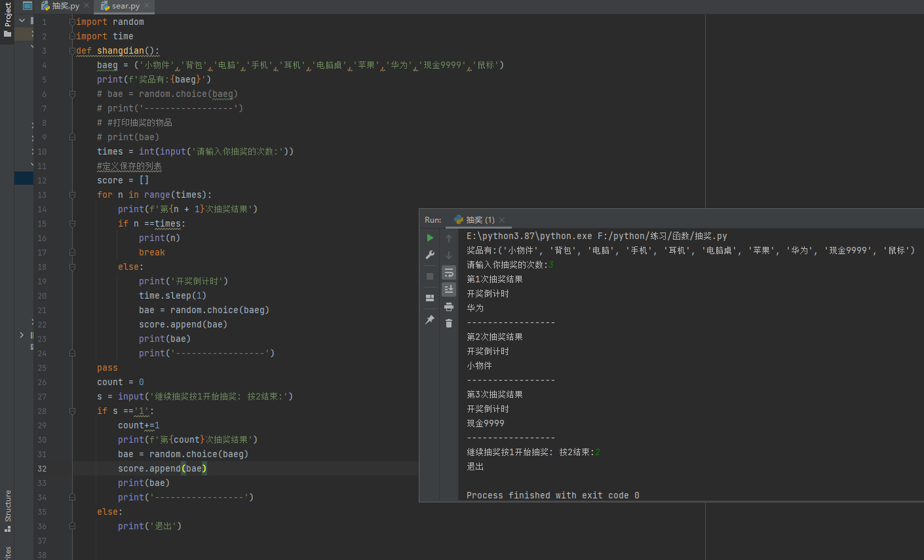Click the stop process square icon
This screenshot has width=924, height=560.
(x=430, y=276)
